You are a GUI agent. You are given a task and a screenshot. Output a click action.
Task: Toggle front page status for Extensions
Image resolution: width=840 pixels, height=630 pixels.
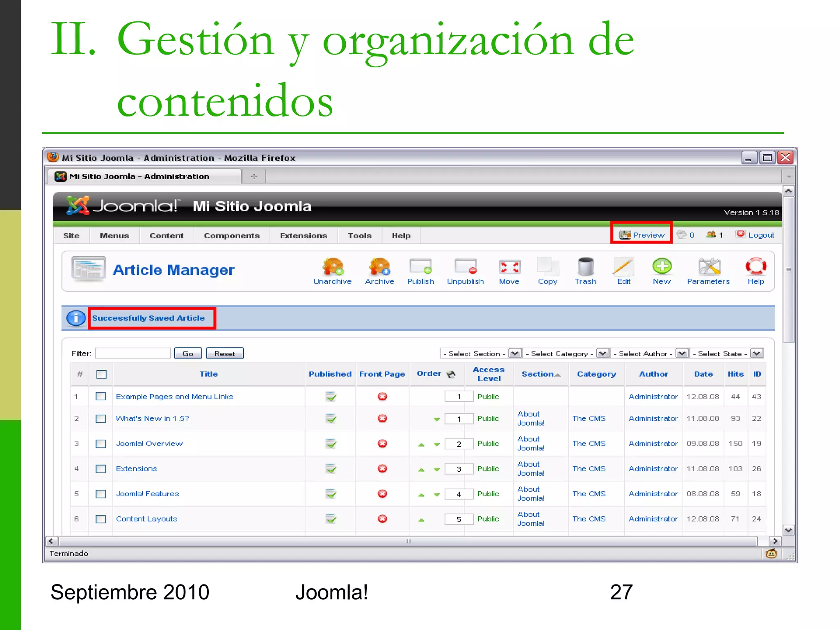pos(382,468)
